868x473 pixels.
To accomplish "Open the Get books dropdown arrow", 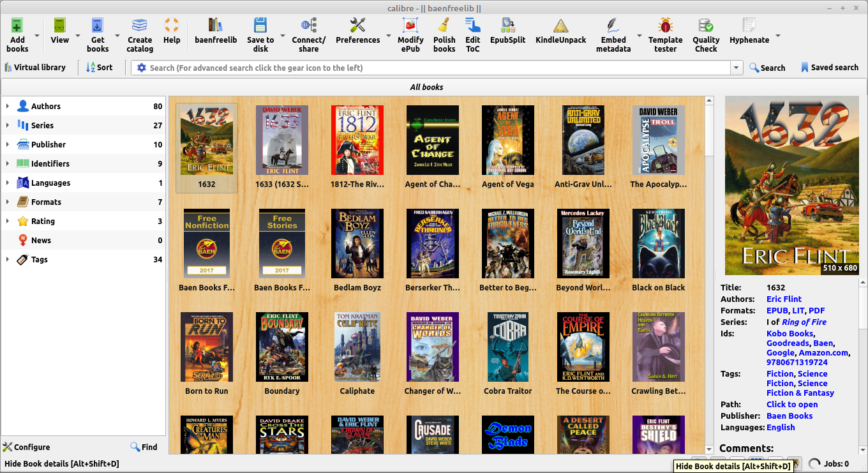I will pos(117,36).
